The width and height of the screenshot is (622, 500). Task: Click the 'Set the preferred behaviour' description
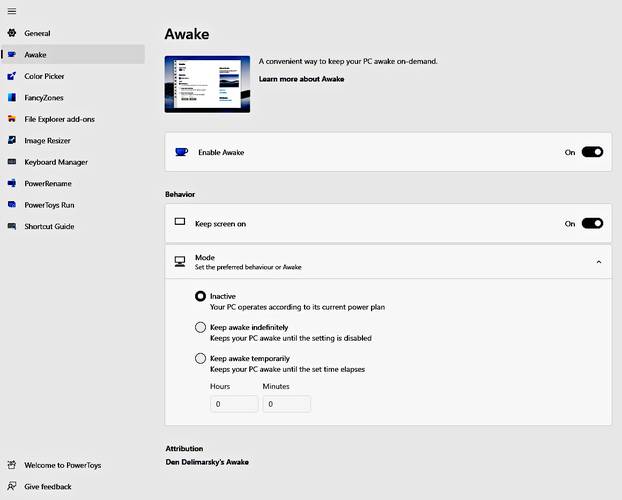coord(248,267)
